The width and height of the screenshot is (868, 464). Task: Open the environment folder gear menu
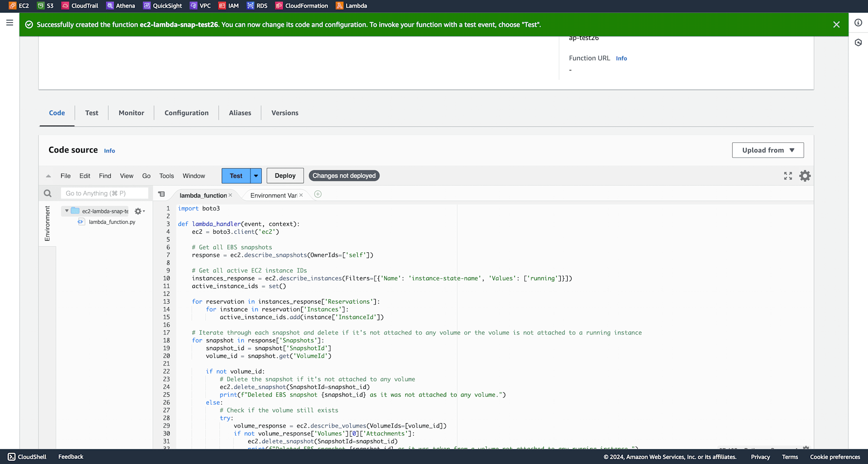pos(139,211)
